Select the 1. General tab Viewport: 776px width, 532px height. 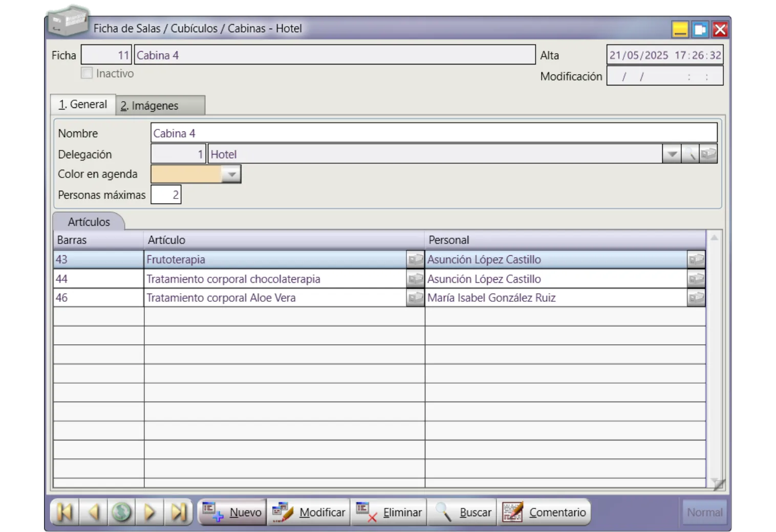83,104
